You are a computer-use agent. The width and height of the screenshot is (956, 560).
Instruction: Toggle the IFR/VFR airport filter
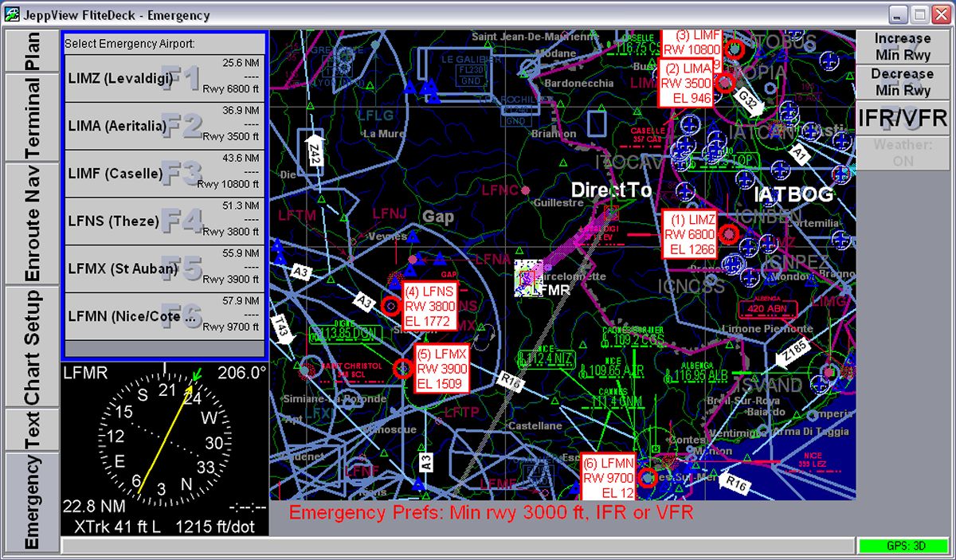click(902, 119)
